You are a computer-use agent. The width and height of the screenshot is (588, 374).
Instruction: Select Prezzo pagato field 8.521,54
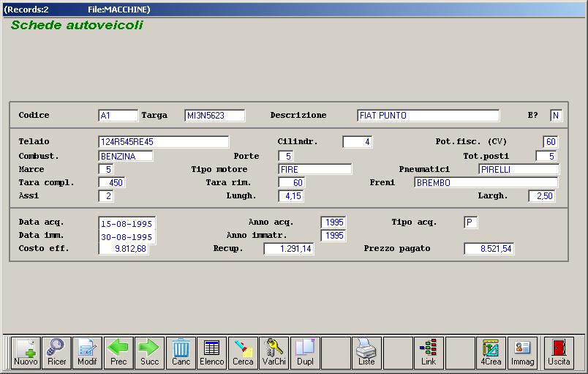click(489, 249)
